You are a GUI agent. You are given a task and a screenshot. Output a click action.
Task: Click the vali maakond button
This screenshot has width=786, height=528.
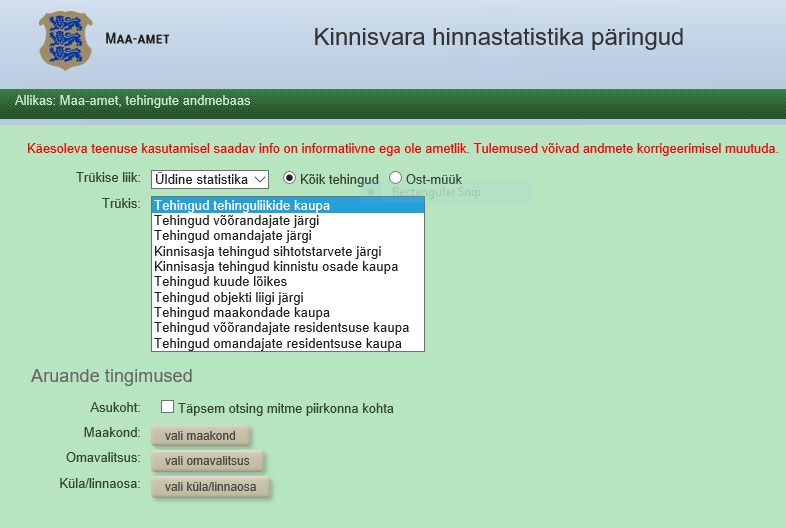click(200, 435)
